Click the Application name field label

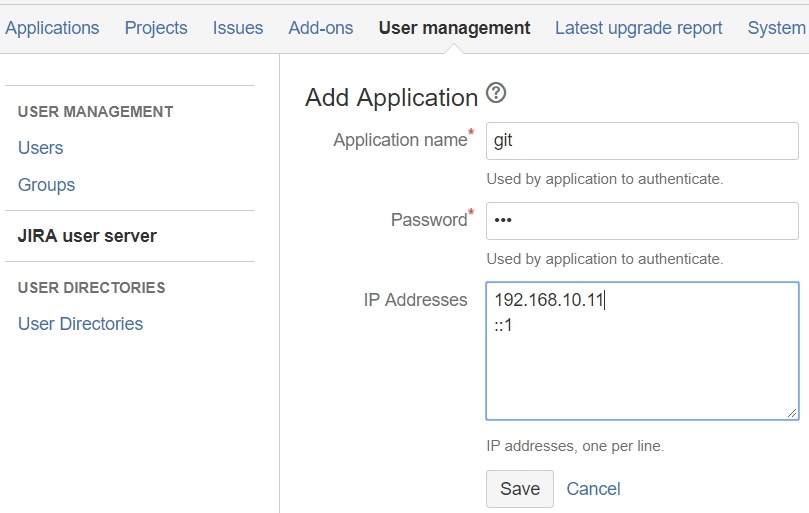point(400,141)
